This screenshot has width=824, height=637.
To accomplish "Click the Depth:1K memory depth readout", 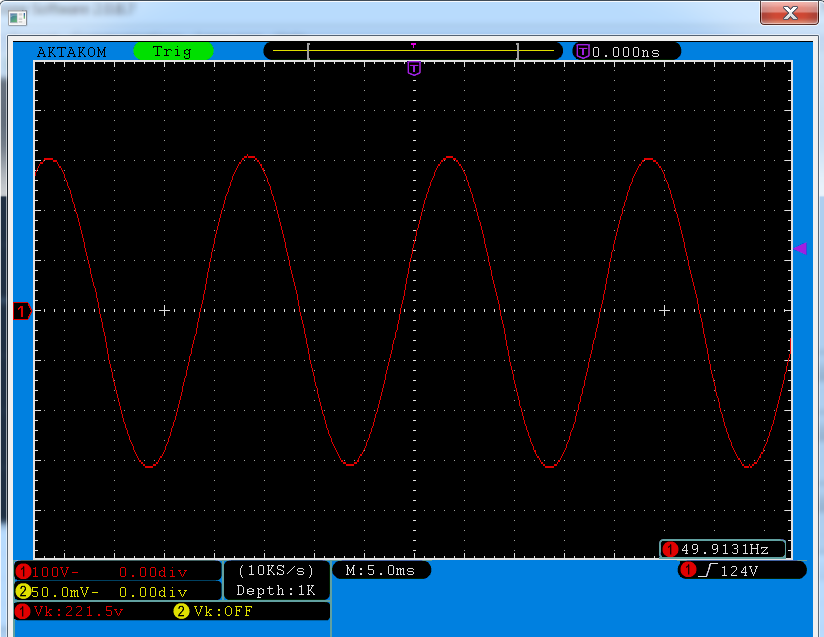I will [276, 591].
